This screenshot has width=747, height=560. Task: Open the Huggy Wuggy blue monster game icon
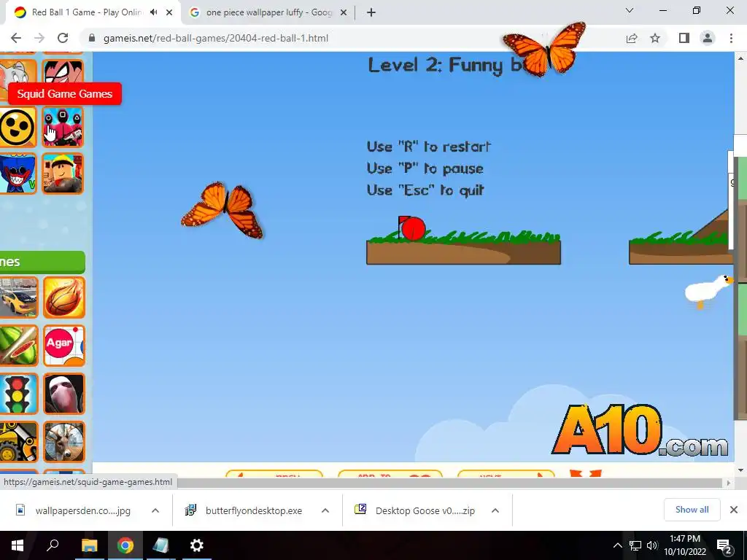[18, 174]
